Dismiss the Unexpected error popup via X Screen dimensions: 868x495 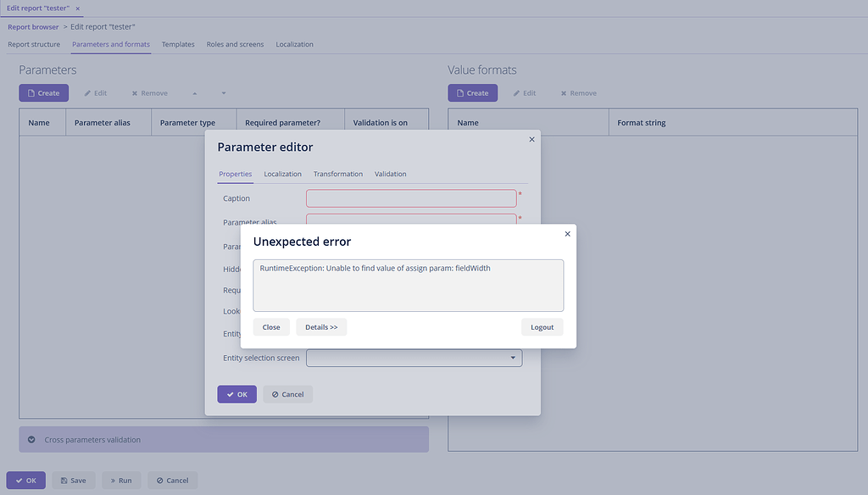[x=567, y=233]
